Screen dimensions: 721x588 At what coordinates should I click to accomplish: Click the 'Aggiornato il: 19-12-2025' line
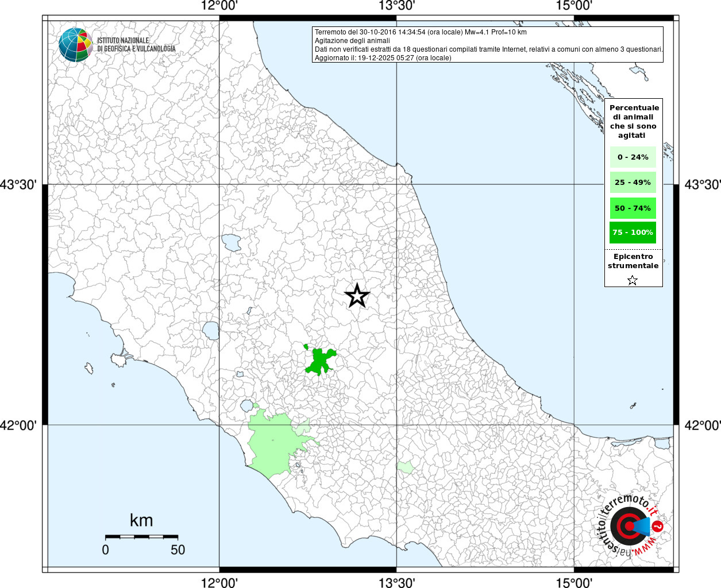click(383, 58)
